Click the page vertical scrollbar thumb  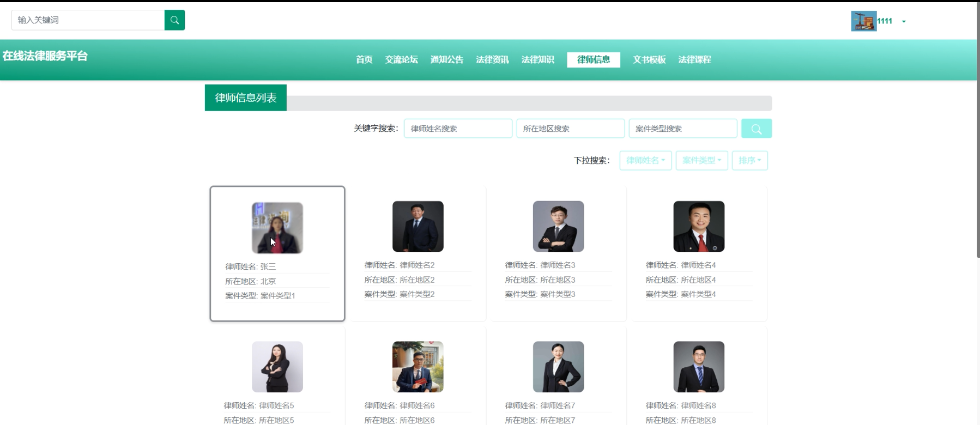pos(978,130)
